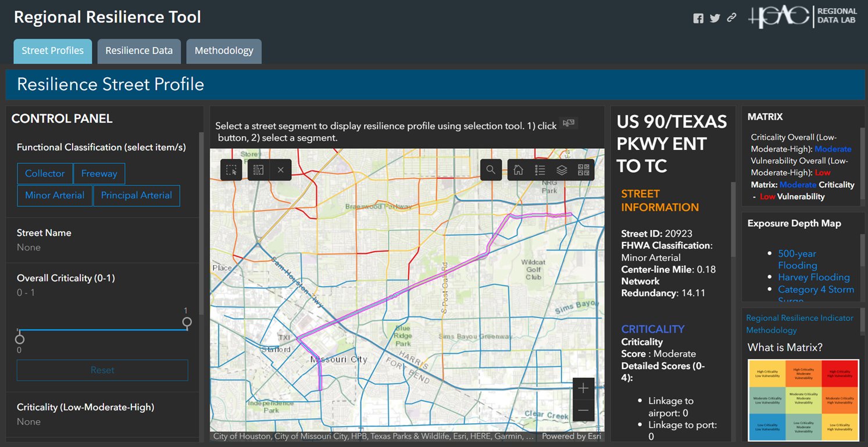Toggle the Principal Arterial classification filter
The width and height of the screenshot is (868, 447).
(x=137, y=195)
